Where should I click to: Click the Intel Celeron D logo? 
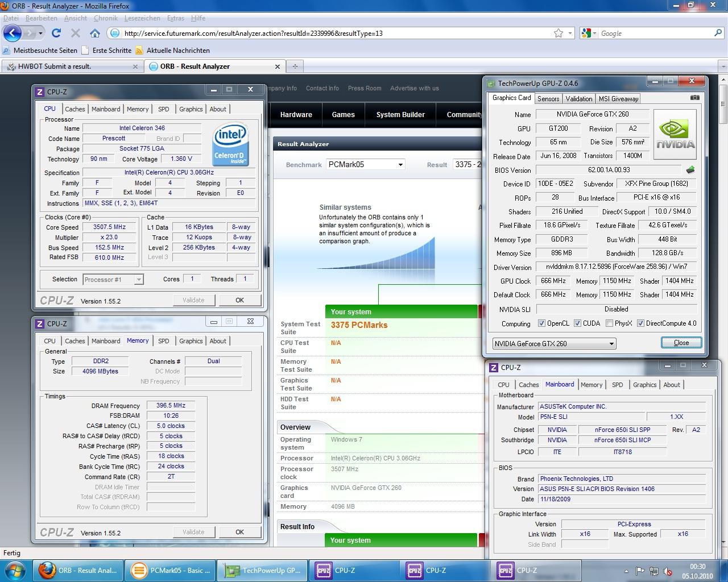pos(230,145)
